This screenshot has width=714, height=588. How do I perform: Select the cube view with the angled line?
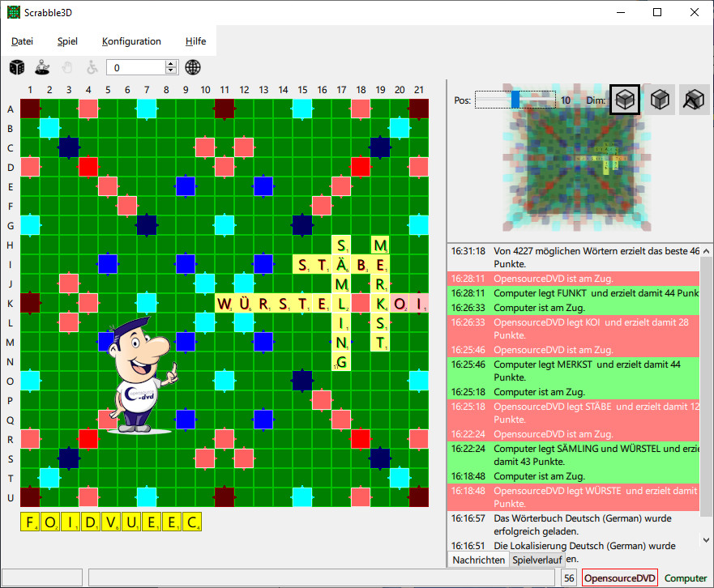[x=694, y=100]
